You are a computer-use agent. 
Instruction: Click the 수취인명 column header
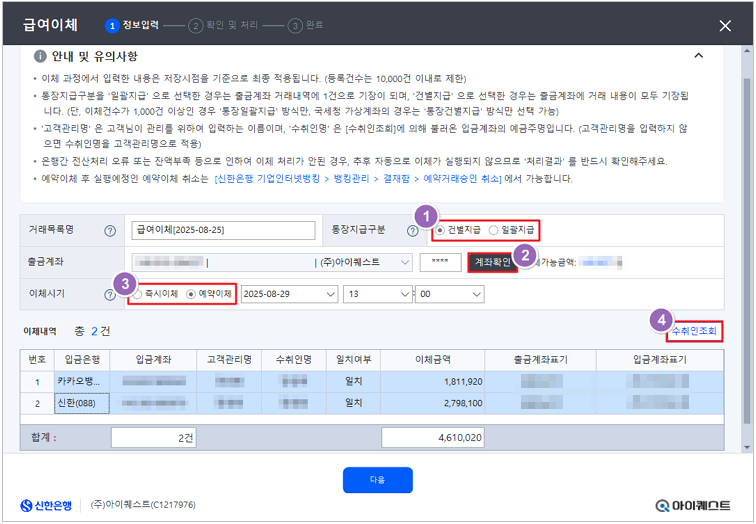(x=294, y=360)
